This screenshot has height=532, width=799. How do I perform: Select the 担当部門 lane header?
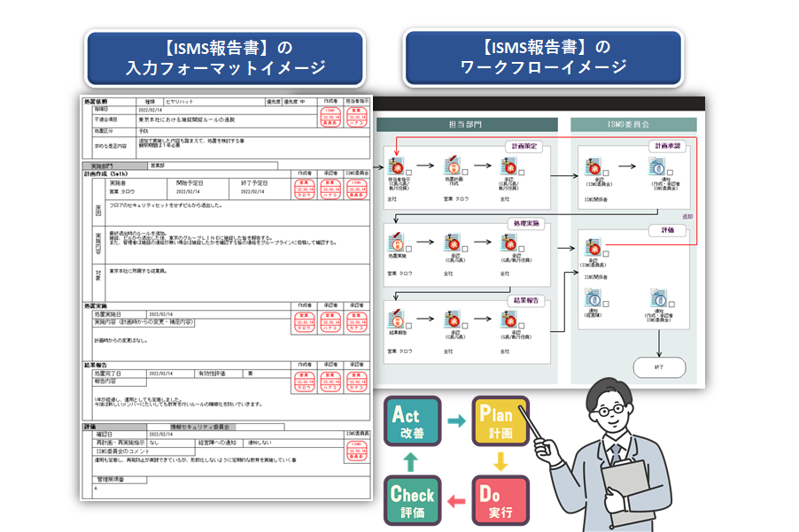(x=467, y=126)
